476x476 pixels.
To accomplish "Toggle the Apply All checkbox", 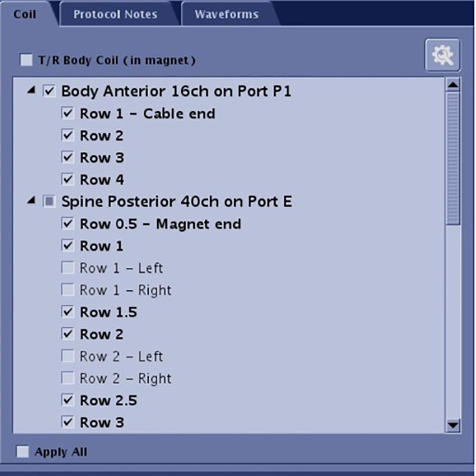I will (23, 452).
